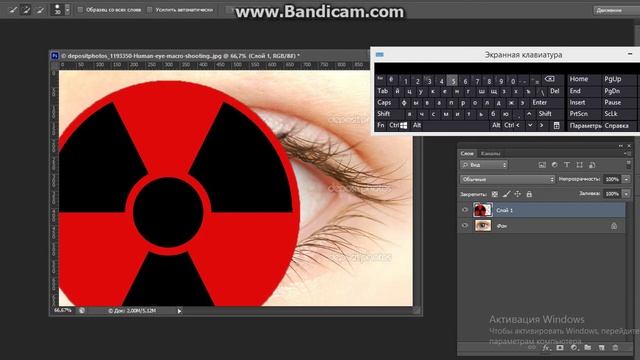
Task: Open the workspace dropdown in the options bar
Action: tap(616, 10)
